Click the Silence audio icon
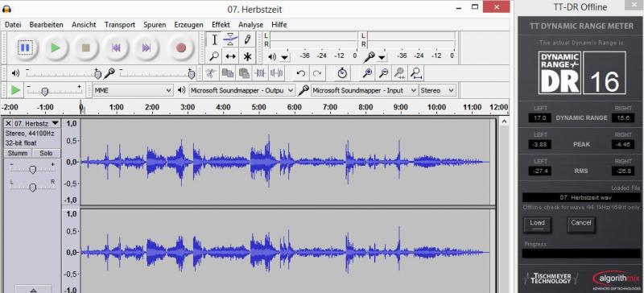Image resolution: width=644 pixels, height=293 pixels. (x=277, y=73)
